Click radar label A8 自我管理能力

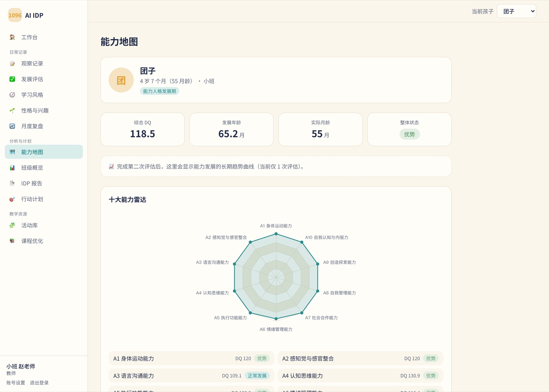click(x=339, y=293)
